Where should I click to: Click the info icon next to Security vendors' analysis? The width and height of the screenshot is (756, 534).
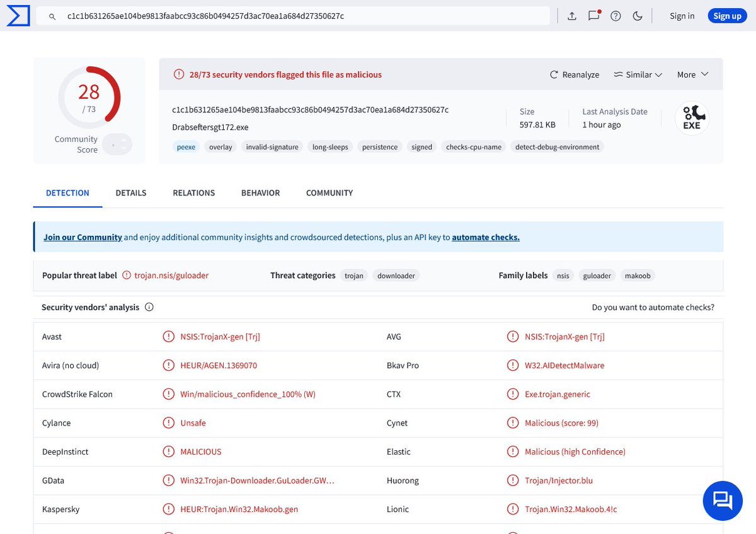[x=149, y=307]
